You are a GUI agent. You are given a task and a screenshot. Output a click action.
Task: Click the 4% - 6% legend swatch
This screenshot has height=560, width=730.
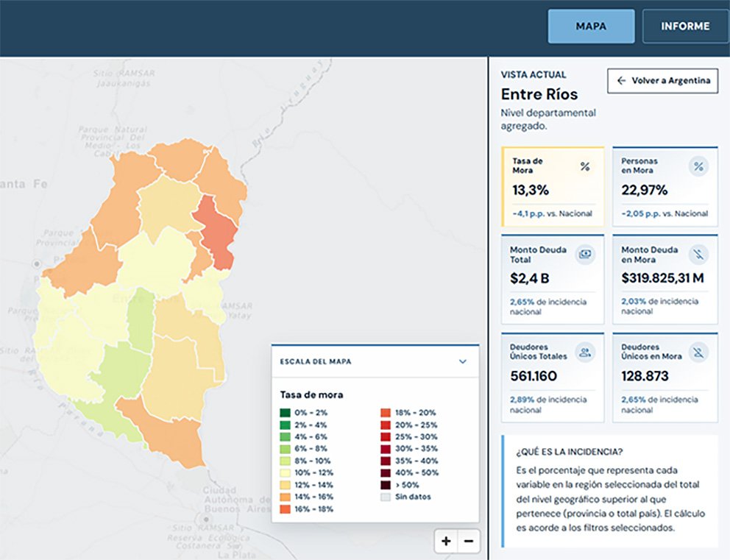(285, 437)
